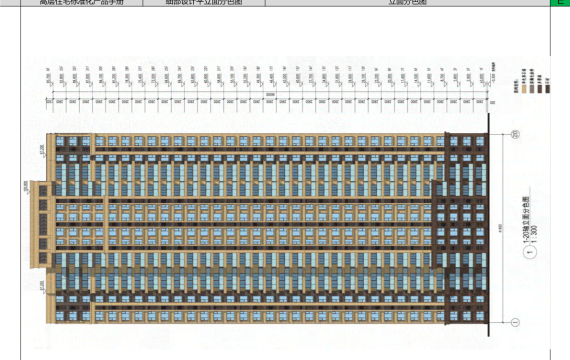The width and height of the screenshot is (570, 360).
Task: Select the left header cell ending in 产品手册
Action: [x=81, y=3]
